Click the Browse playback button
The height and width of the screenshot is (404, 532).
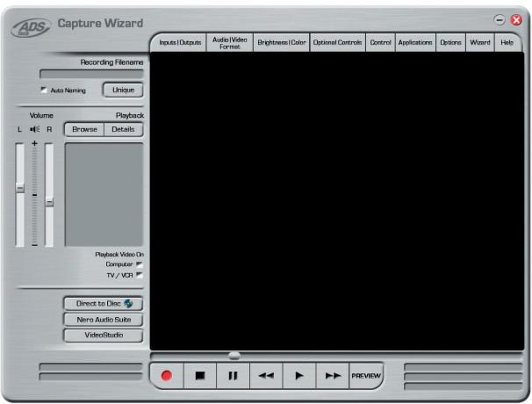click(x=84, y=129)
